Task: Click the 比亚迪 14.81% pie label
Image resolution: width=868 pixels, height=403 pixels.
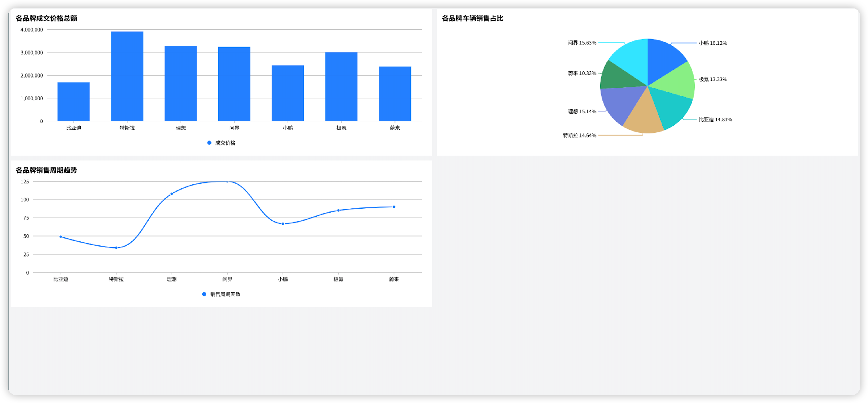Action: coord(715,119)
